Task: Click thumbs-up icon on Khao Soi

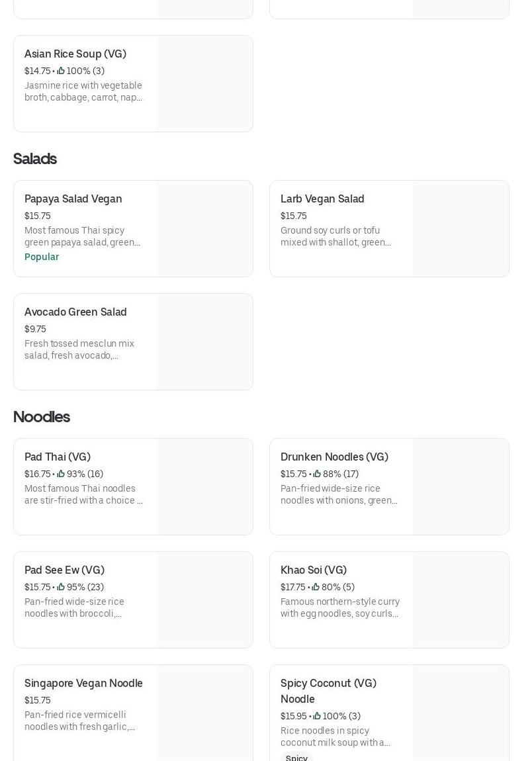Action: (x=316, y=587)
